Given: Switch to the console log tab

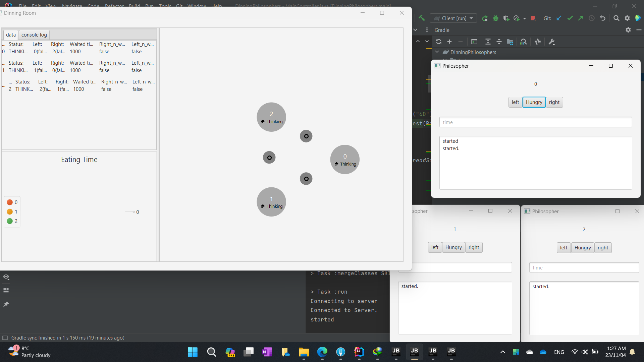Looking at the screenshot, I should [x=34, y=35].
